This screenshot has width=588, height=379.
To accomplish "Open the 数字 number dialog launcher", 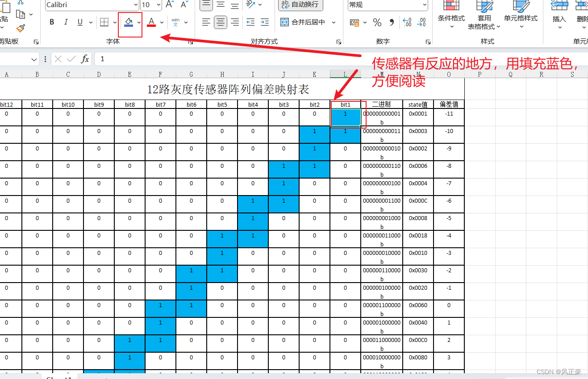I will tap(427, 42).
